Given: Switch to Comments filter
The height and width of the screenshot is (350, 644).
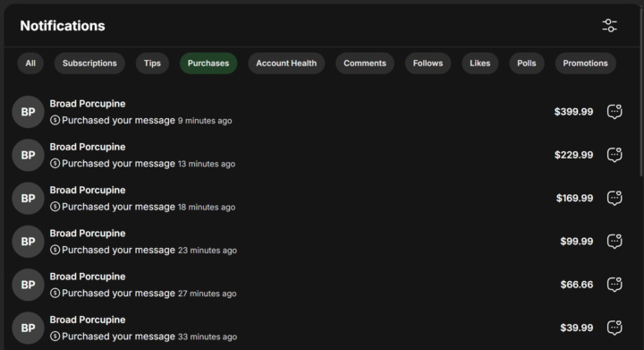Looking at the screenshot, I should point(365,64).
